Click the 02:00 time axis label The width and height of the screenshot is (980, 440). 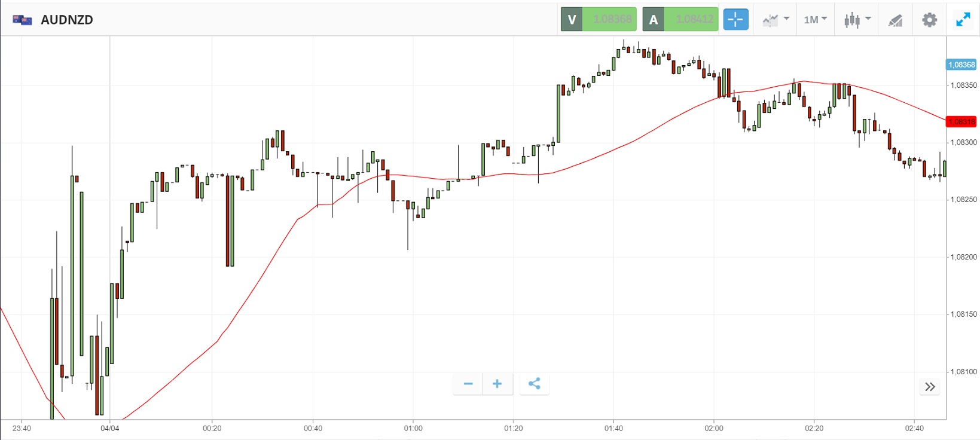point(714,428)
